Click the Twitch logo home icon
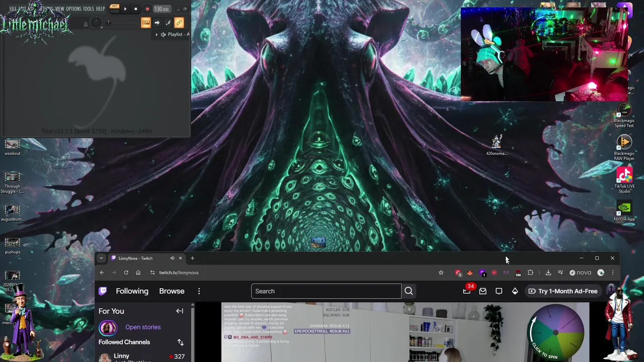This screenshot has height=362, width=644. [103, 291]
